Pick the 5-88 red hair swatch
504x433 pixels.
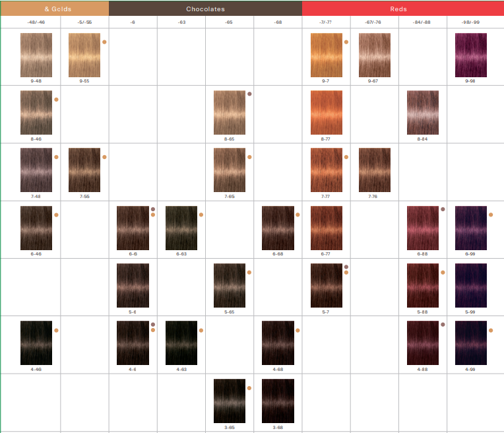click(423, 285)
